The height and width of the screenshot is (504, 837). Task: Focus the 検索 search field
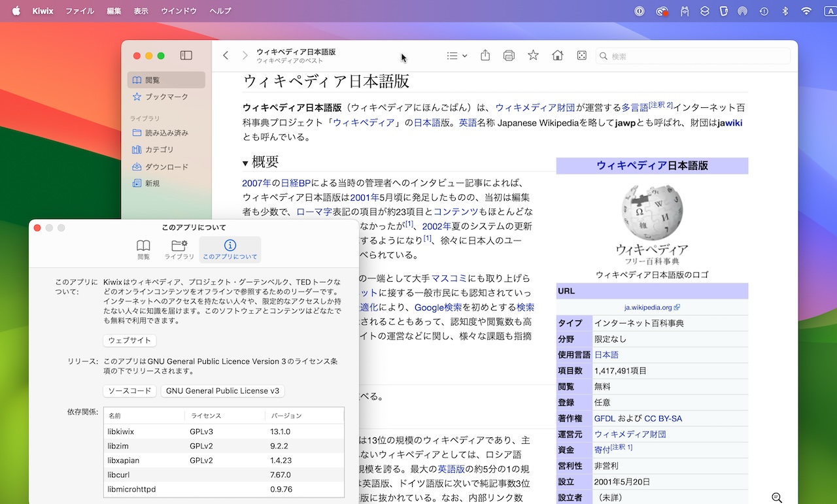(x=692, y=56)
